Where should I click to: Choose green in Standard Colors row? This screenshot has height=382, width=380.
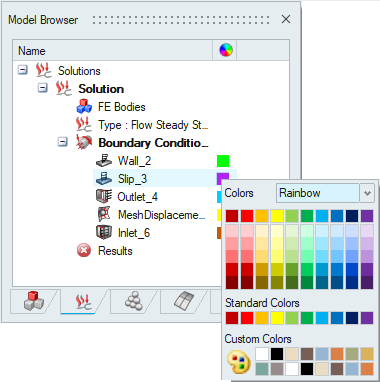307,318
